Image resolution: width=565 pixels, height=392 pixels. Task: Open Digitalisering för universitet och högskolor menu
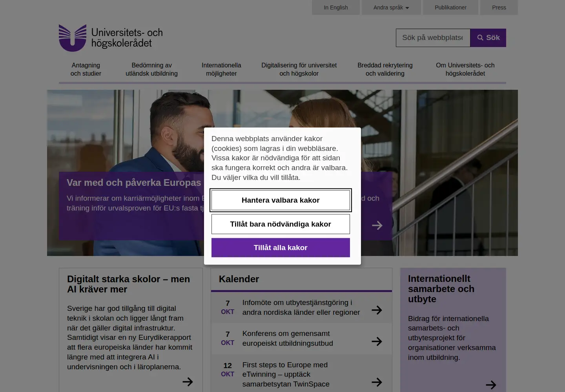[x=299, y=69]
